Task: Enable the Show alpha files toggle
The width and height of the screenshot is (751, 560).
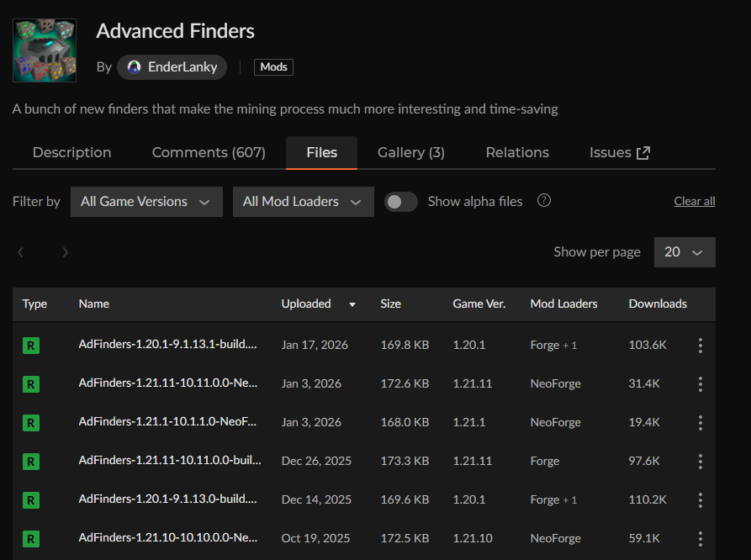Action: coord(400,202)
